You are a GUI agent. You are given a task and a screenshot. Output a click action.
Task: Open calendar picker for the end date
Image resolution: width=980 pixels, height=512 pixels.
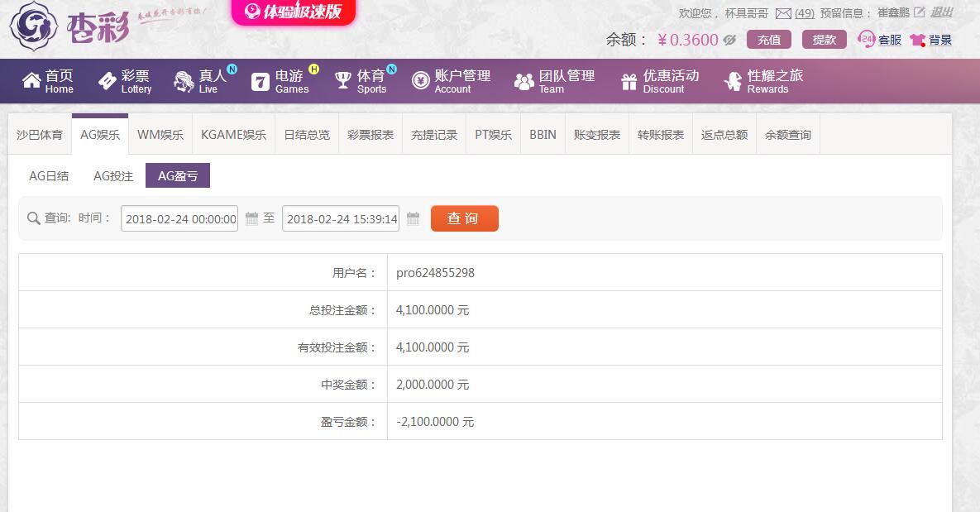tap(414, 219)
